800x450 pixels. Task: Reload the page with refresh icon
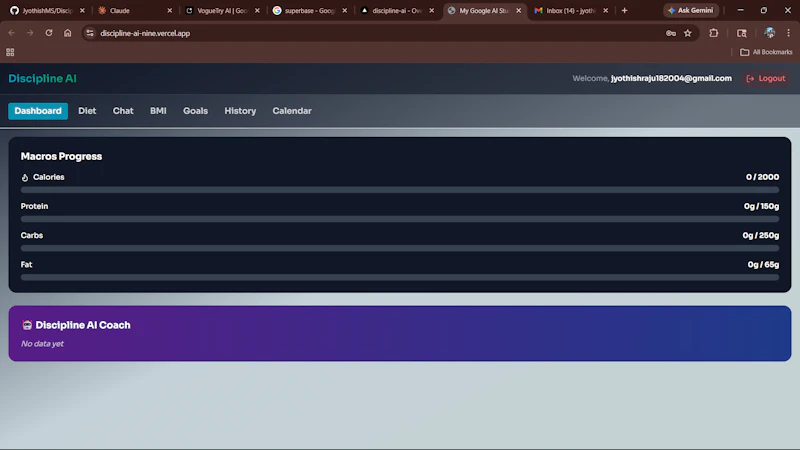click(49, 33)
